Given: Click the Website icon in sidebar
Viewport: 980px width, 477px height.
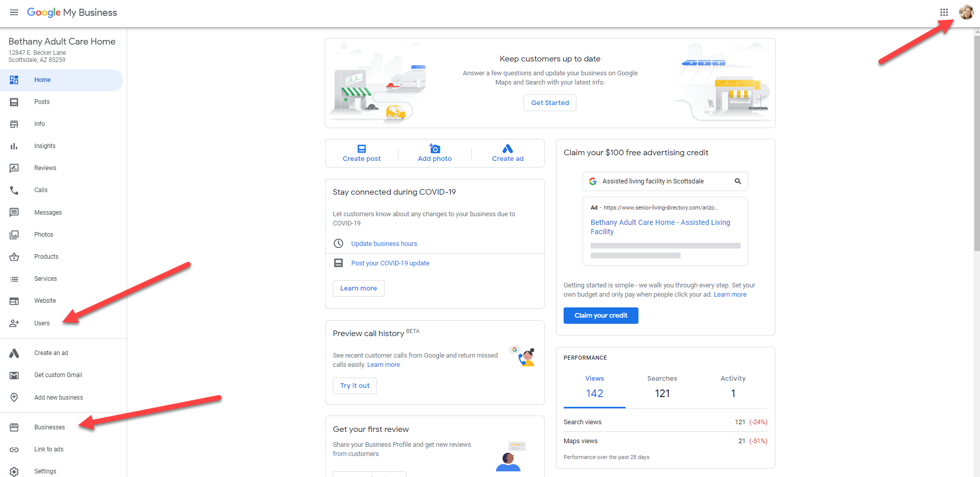Looking at the screenshot, I should pyautogui.click(x=14, y=301).
